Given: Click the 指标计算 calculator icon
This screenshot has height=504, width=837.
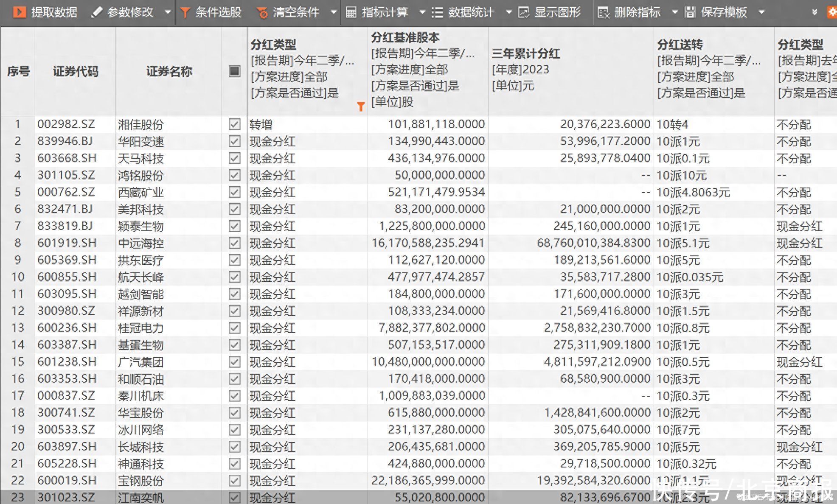Looking at the screenshot, I should click(x=351, y=12).
